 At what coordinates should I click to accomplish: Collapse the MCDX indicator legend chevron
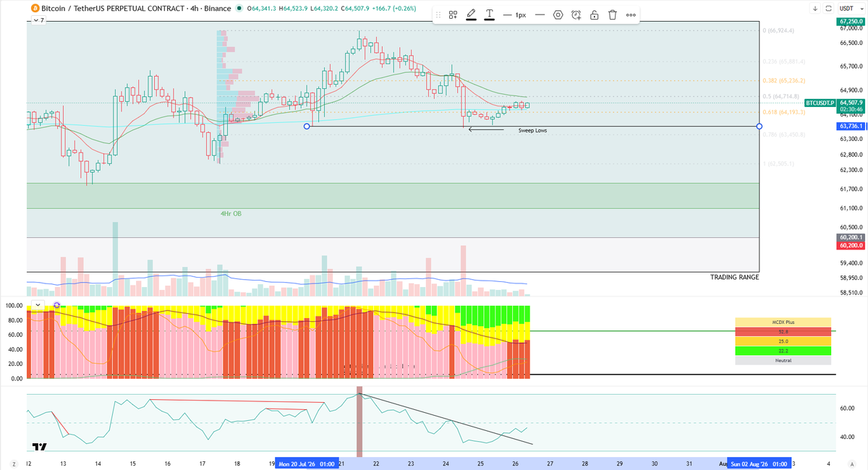coord(38,305)
